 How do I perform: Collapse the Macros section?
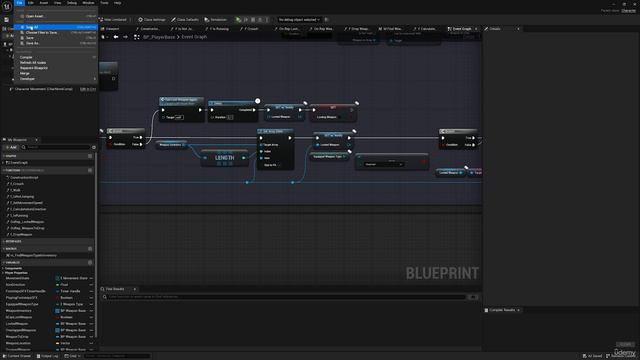click(x=4, y=249)
